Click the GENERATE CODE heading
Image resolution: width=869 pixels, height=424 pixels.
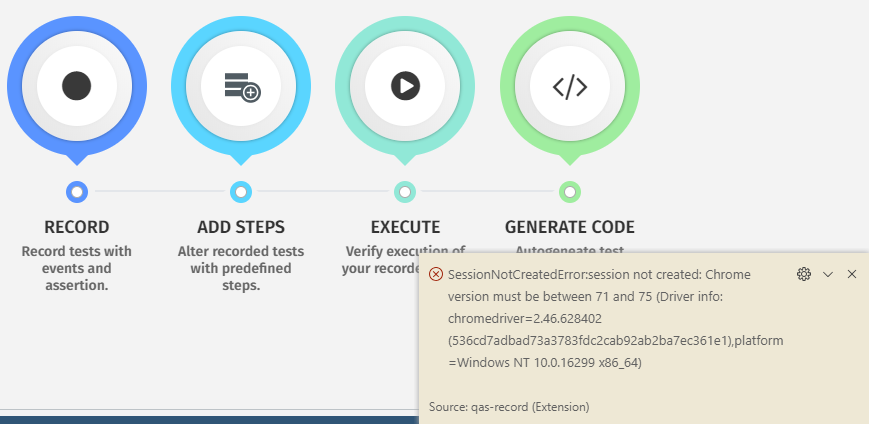570,227
